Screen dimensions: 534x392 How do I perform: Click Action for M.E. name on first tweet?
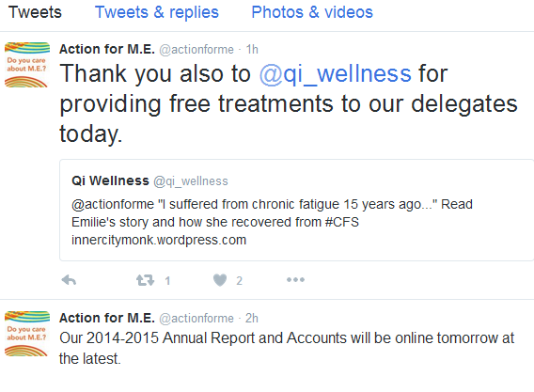tap(107, 50)
